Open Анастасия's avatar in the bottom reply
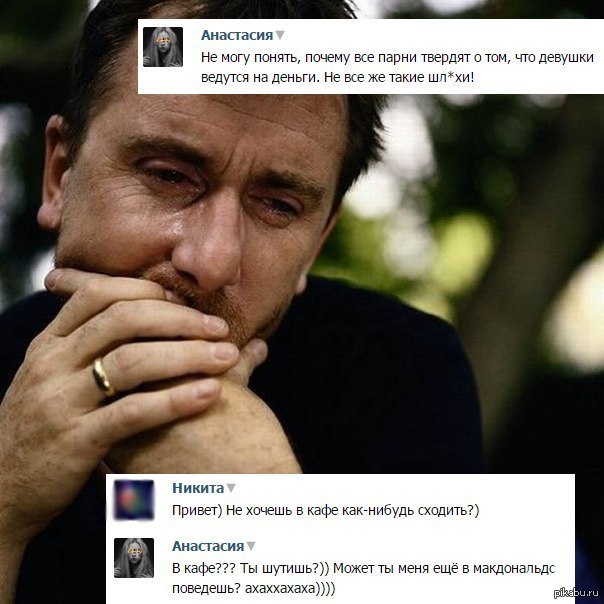604x604 pixels. pos(134,558)
